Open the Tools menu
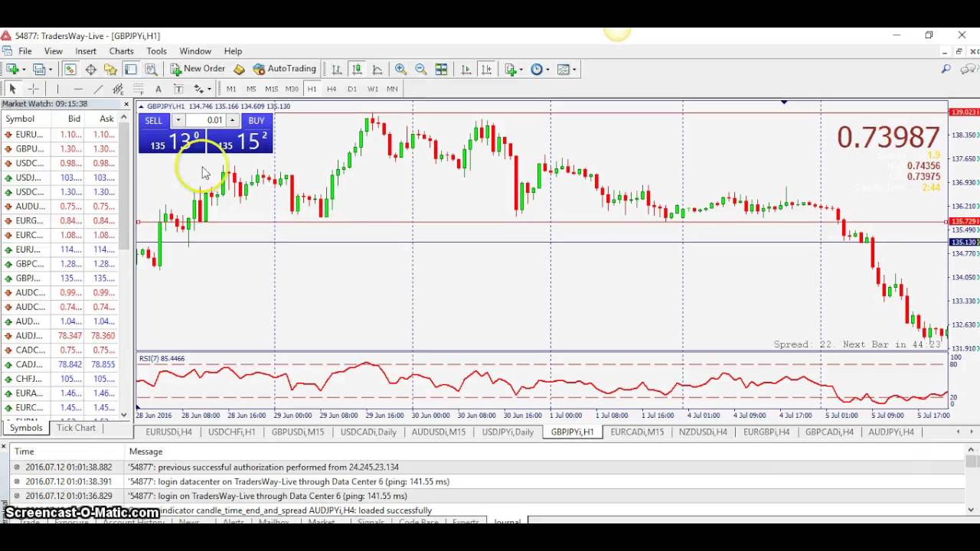980x551 pixels. 156,51
